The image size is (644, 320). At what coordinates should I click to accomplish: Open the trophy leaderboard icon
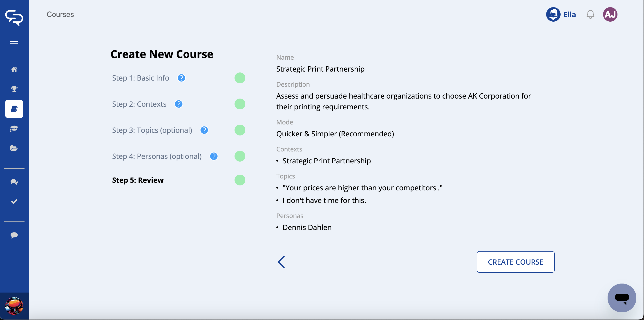[14, 89]
